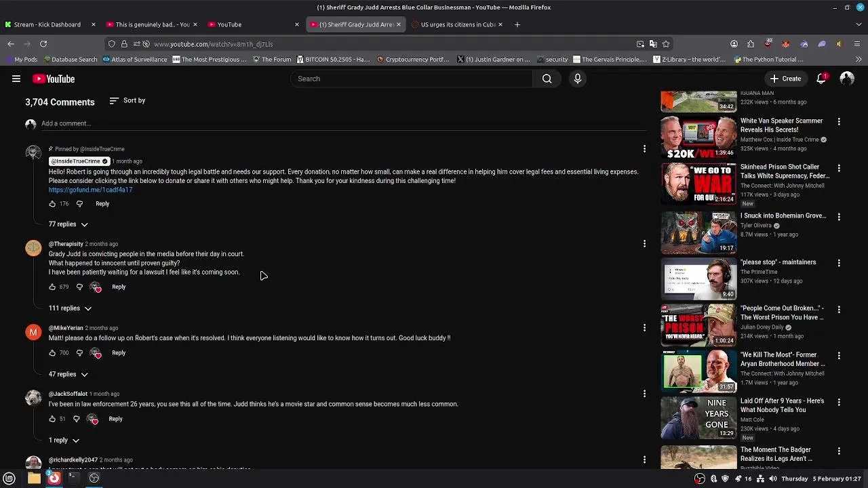Click the volume icon in system tray
The height and width of the screenshot is (488, 868).
tap(772, 479)
